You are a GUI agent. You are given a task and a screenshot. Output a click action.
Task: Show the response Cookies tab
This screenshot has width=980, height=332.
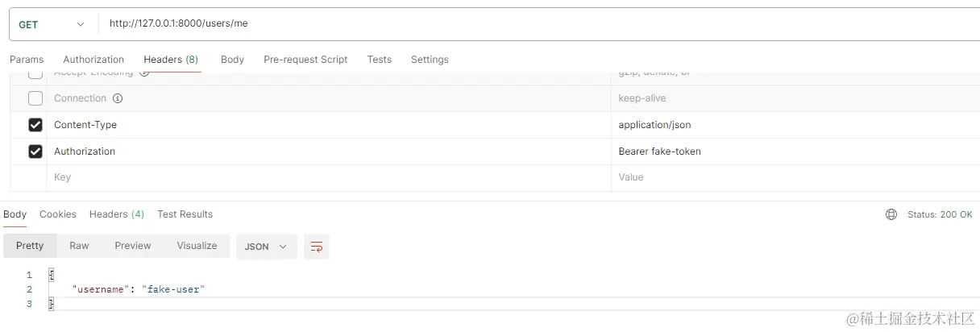click(x=58, y=214)
